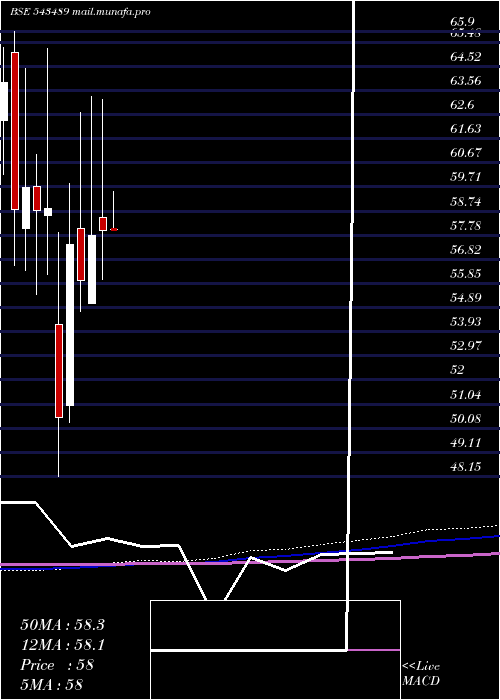This screenshot has height=700, width=500.
Task: Click the 12MA : 58.1 readout
Action: pyautogui.click(x=62, y=645)
